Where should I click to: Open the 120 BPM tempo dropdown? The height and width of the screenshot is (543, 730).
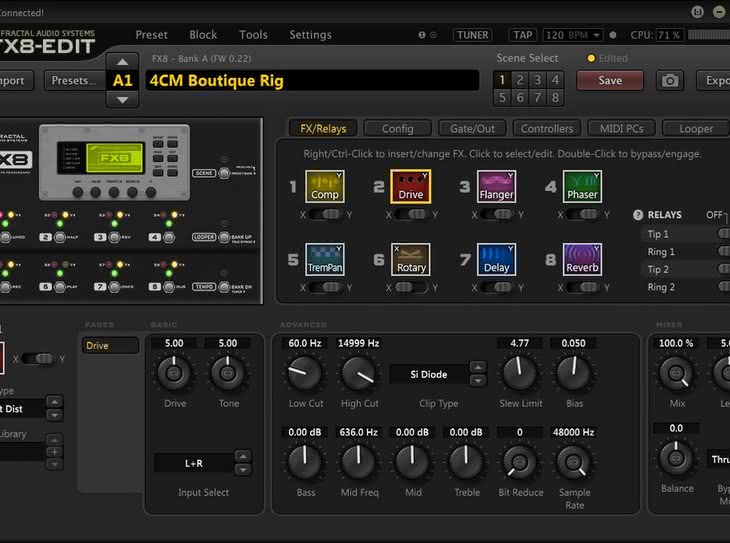573,35
